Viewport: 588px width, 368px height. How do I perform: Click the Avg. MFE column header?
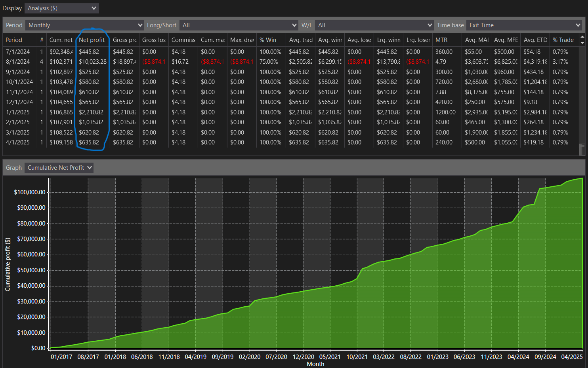506,40
